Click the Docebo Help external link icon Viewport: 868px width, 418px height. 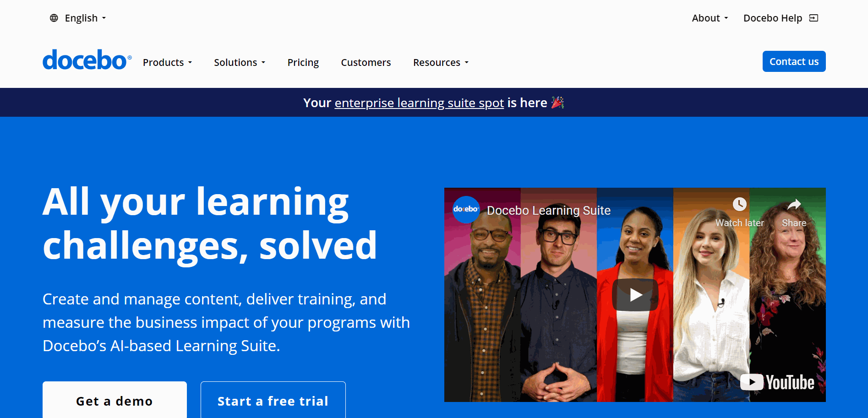click(x=813, y=18)
